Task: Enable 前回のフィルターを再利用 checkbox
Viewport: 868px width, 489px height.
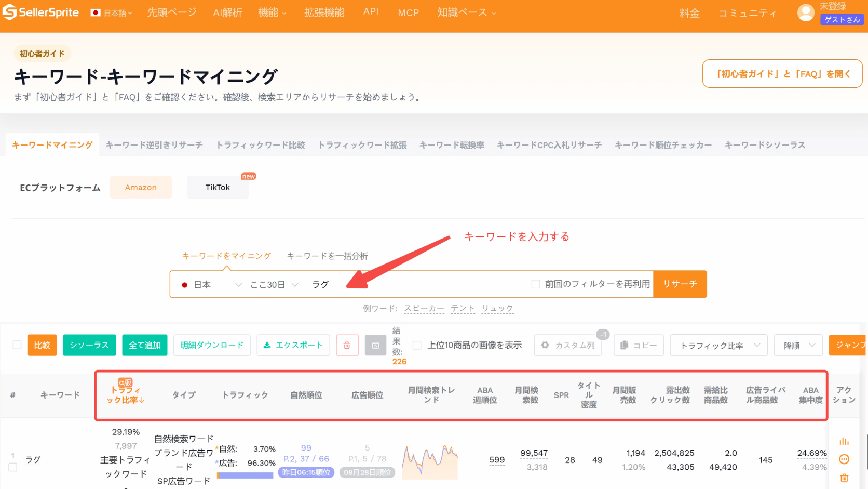Action: (536, 284)
